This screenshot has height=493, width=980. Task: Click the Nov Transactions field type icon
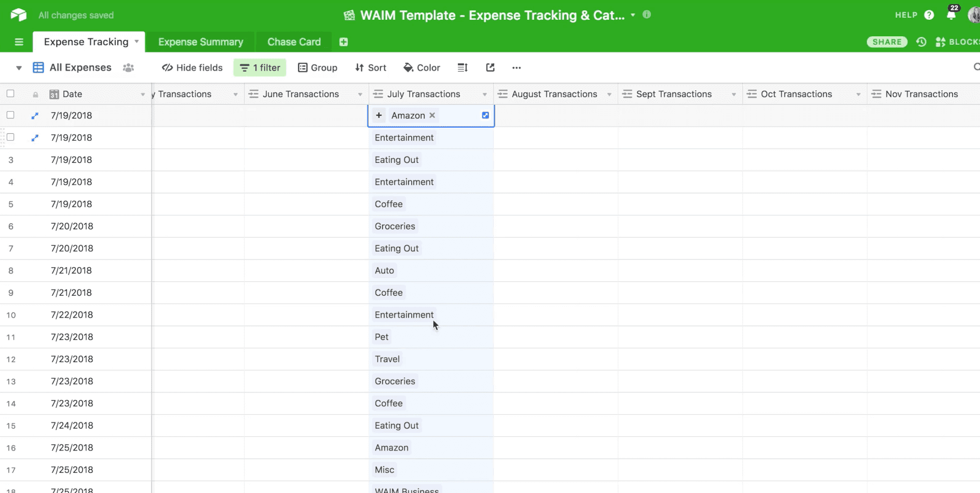pos(876,94)
